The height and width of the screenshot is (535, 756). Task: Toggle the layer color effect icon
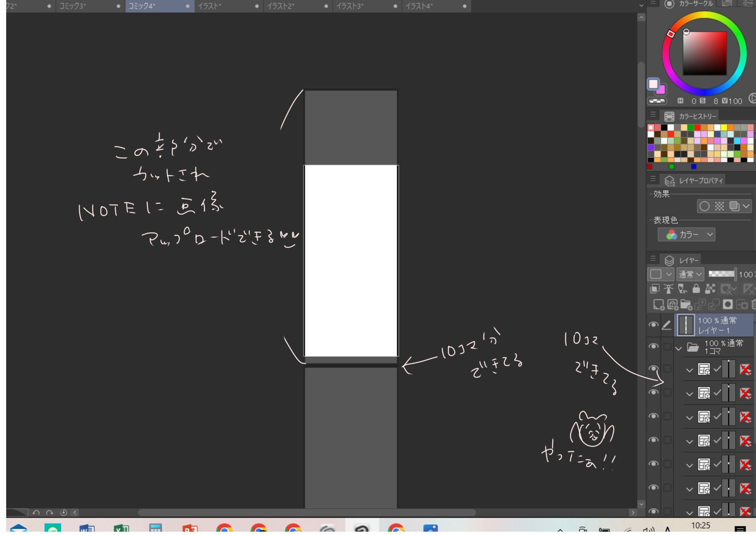[734, 206]
